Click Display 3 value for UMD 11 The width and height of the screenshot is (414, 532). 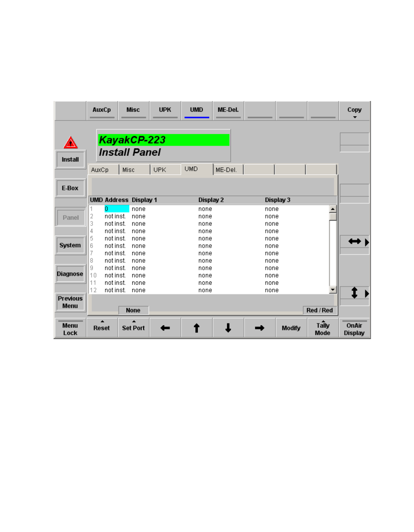(272, 283)
